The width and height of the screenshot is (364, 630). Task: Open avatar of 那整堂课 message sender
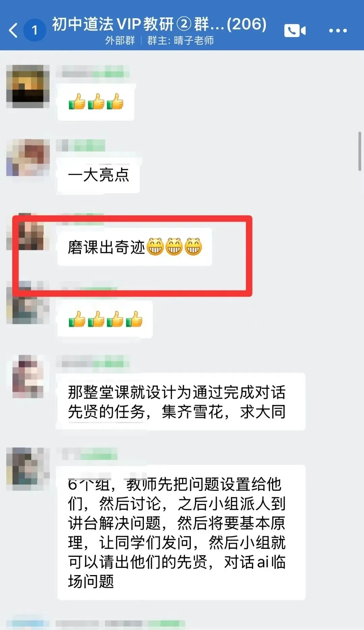[28, 376]
